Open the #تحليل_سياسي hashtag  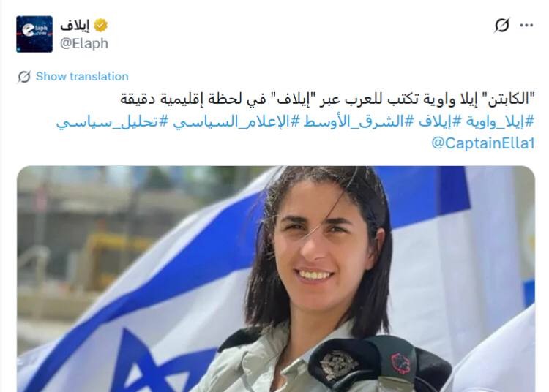tap(113, 122)
